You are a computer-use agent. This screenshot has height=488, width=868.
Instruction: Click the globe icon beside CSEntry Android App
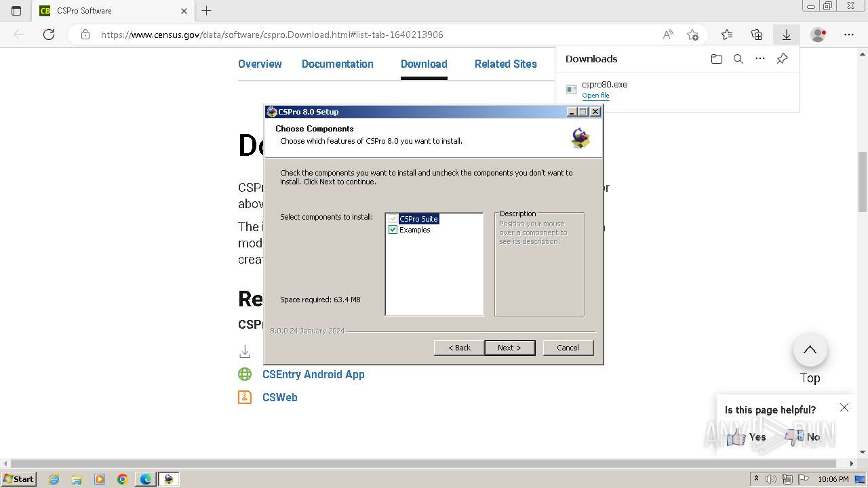tap(245, 374)
